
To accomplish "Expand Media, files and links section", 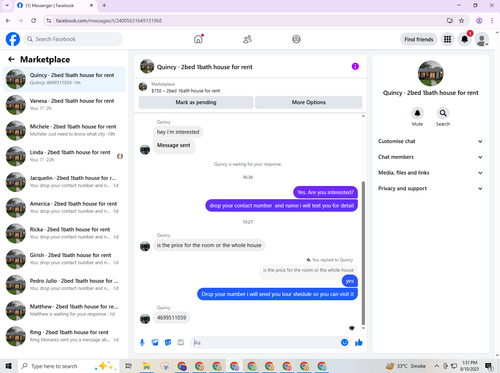I will pos(430,173).
